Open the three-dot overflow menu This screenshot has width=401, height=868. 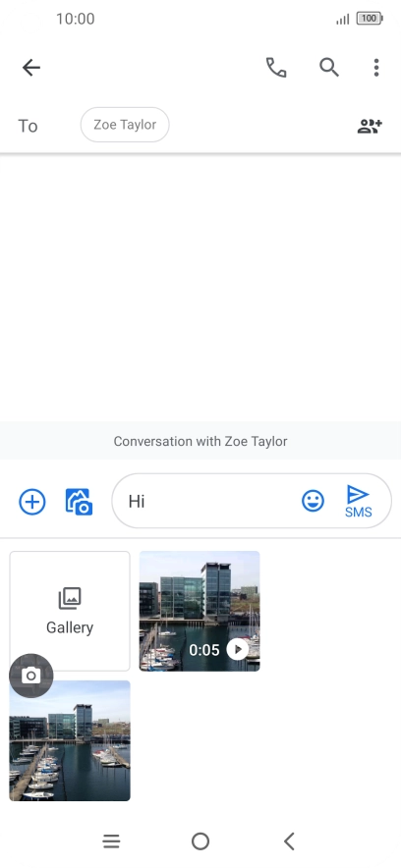(376, 68)
